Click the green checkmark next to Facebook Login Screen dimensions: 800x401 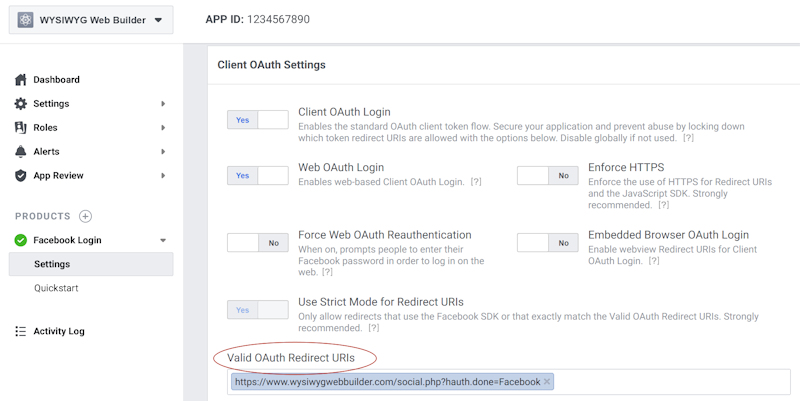pos(20,240)
